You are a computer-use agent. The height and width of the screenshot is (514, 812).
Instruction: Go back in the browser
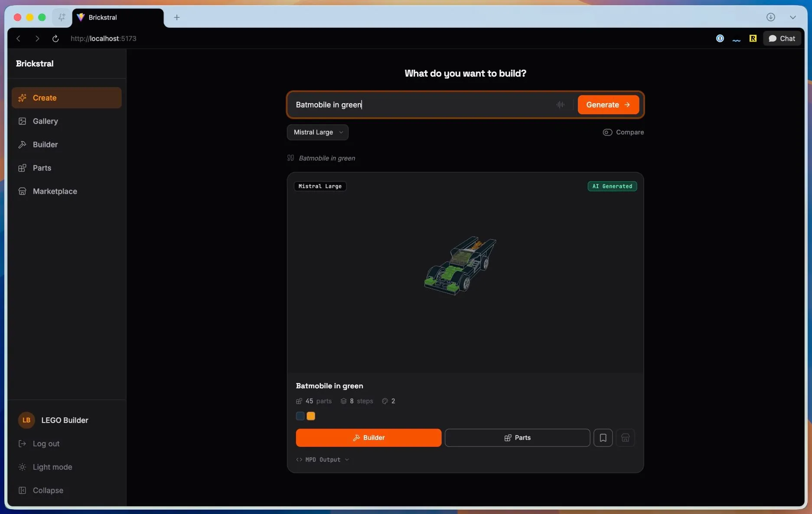click(18, 39)
